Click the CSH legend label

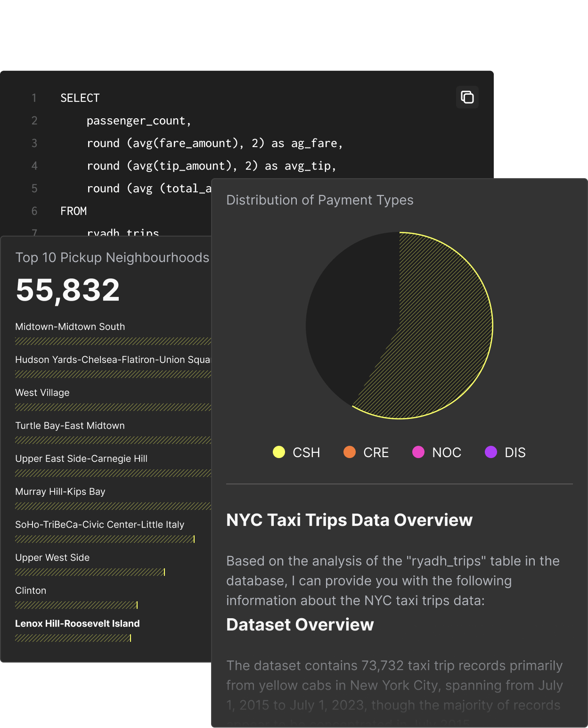coord(306,453)
